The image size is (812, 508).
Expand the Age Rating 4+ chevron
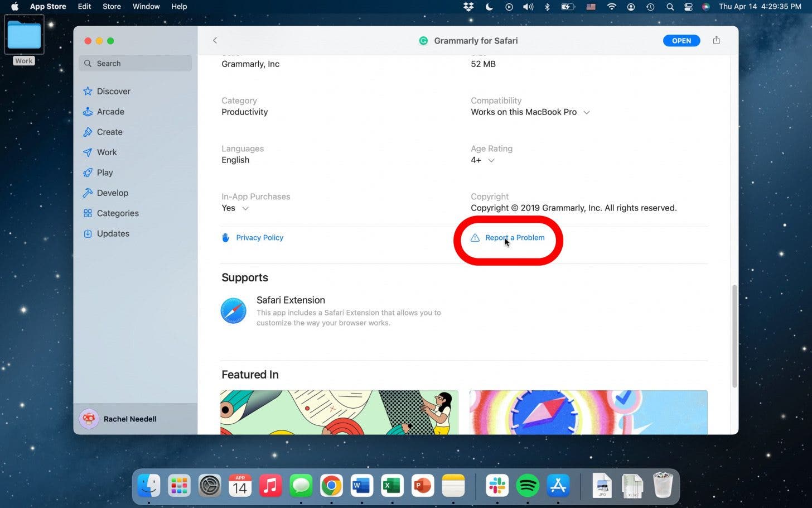point(491,160)
